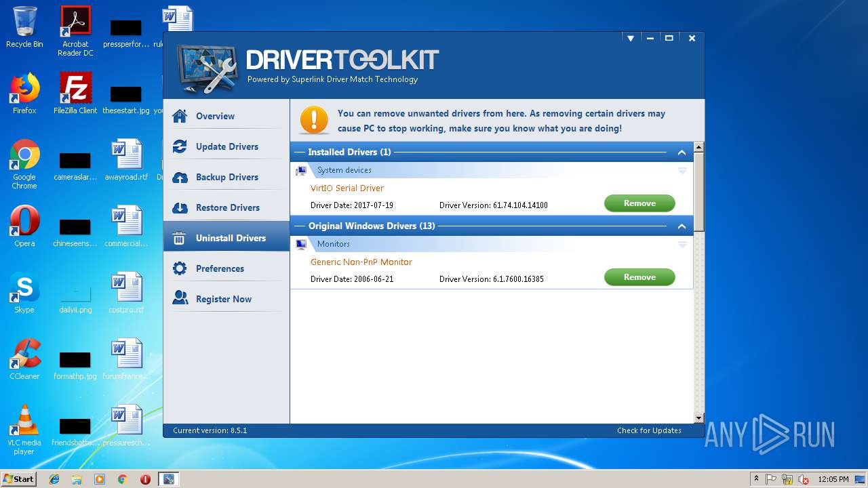The image size is (868, 488).
Task: Show hidden system tray icons
Action: tap(756, 479)
